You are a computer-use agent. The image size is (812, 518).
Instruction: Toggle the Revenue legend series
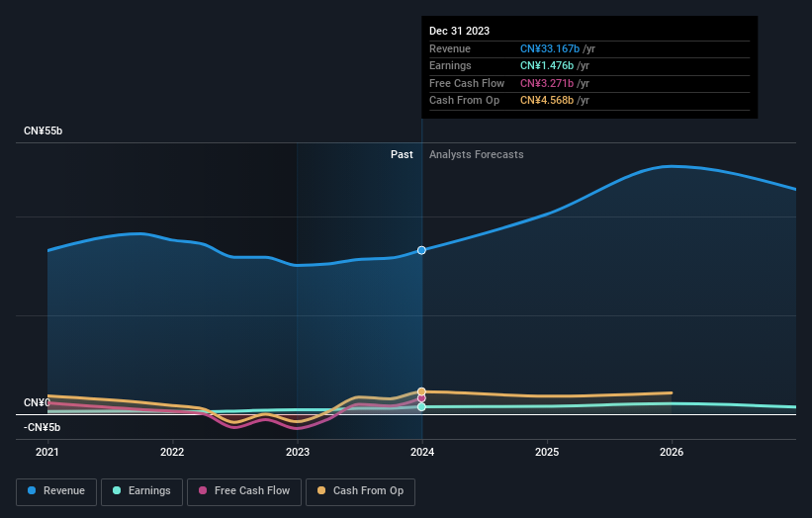[56, 491]
